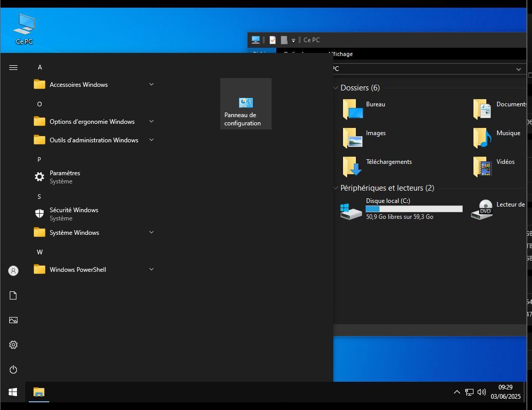
Task: Click the Properties icon in Explorer title bar
Action: (x=273, y=40)
